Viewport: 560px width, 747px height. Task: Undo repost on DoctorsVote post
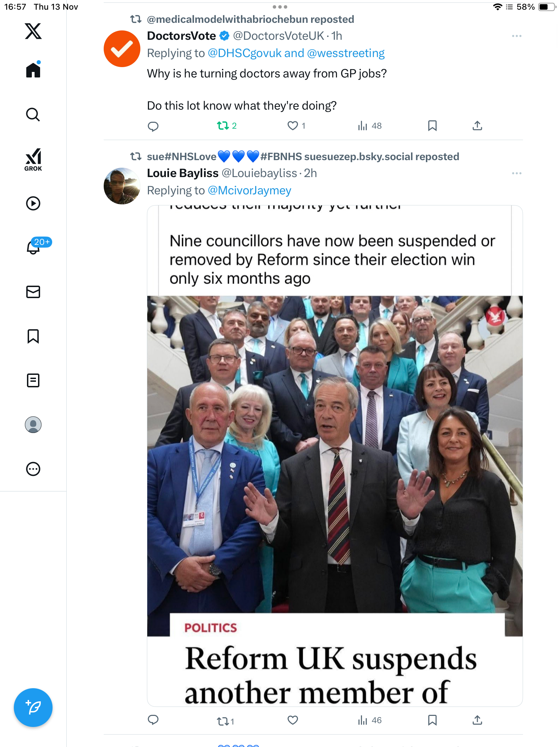[223, 126]
